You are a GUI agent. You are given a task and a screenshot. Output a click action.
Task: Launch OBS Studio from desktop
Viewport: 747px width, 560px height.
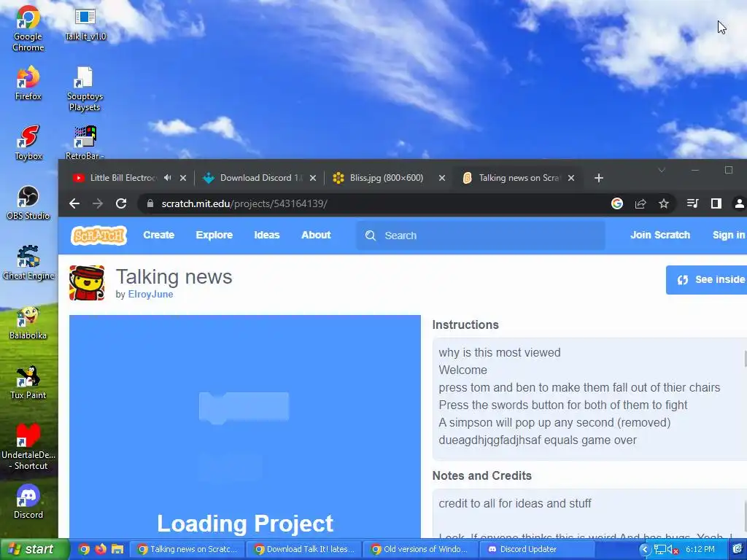coord(28,203)
